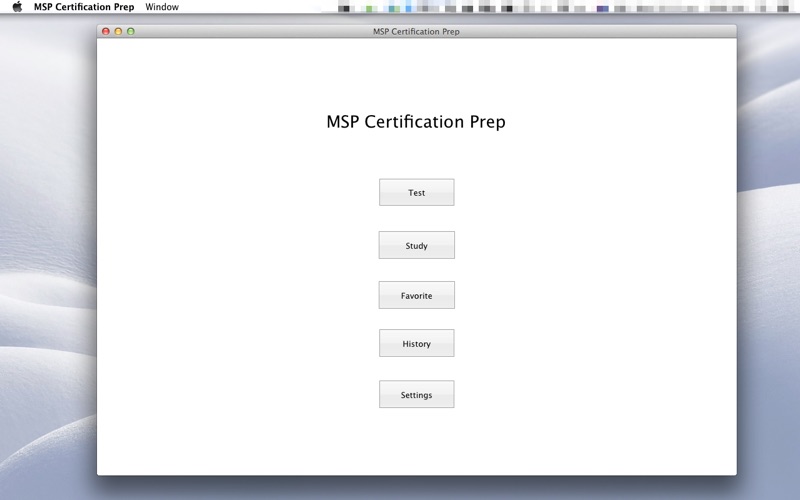Image resolution: width=800 pixels, height=500 pixels.
Task: Start a test with the Test button
Action: [x=416, y=192]
